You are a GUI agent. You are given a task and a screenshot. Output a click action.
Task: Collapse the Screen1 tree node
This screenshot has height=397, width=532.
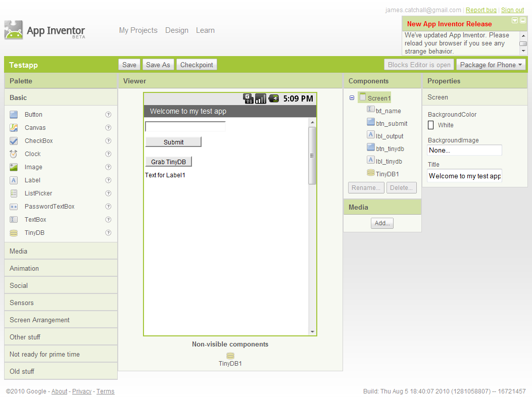[x=352, y=98]
